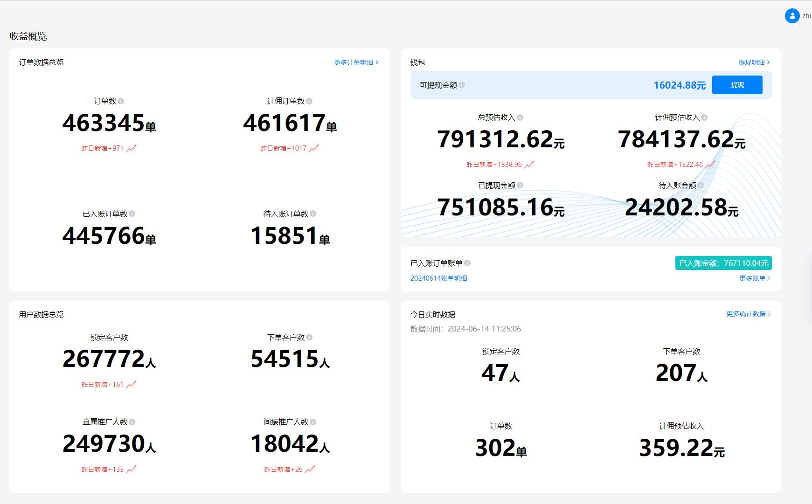
Task: Open the 更多统计数据 link
Action: point(748,314)
